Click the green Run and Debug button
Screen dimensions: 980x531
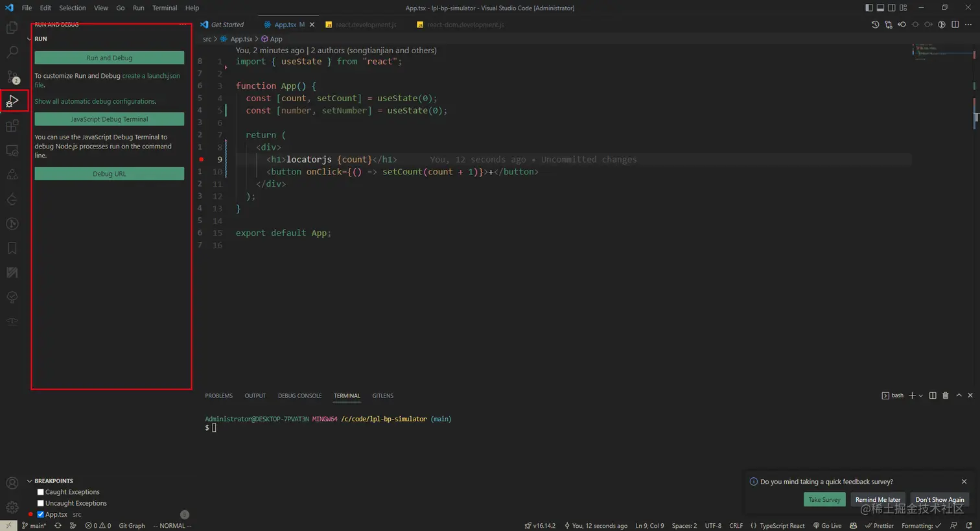pos(110,58)
